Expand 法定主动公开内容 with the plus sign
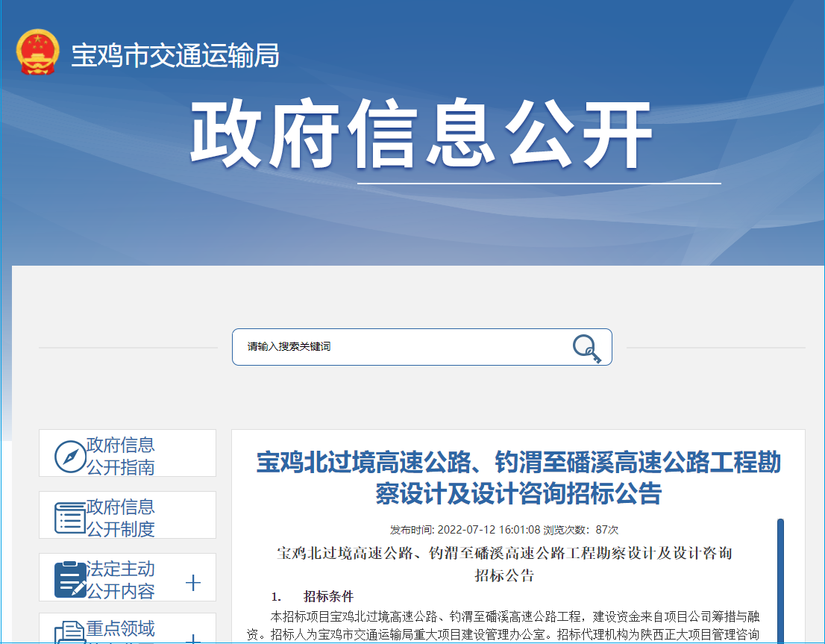Viewport: 825px width, 644px height. [193, 583]
